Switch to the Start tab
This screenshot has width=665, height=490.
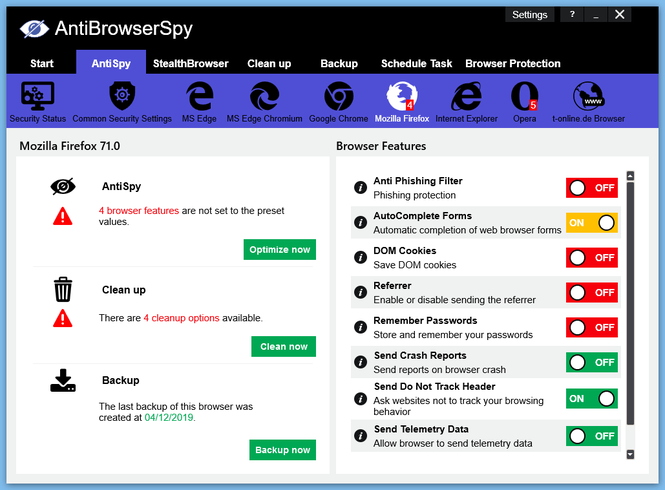point(42,63)
